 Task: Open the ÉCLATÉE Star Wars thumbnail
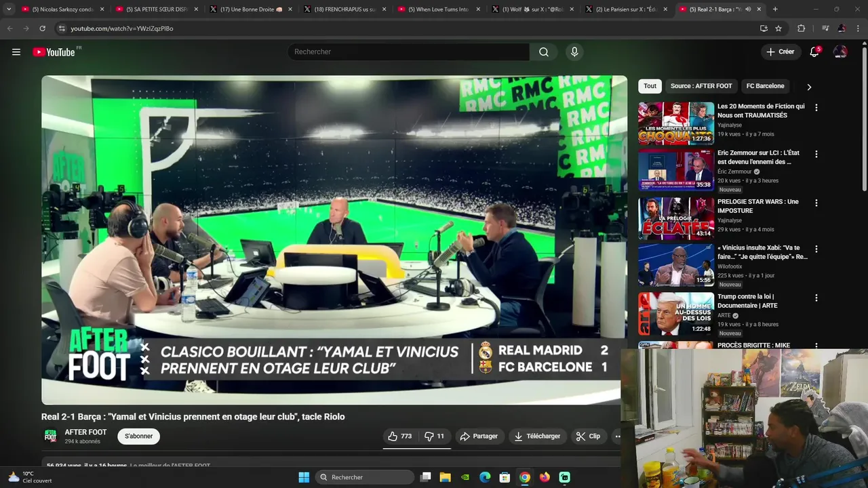click(x=675, y=218)
